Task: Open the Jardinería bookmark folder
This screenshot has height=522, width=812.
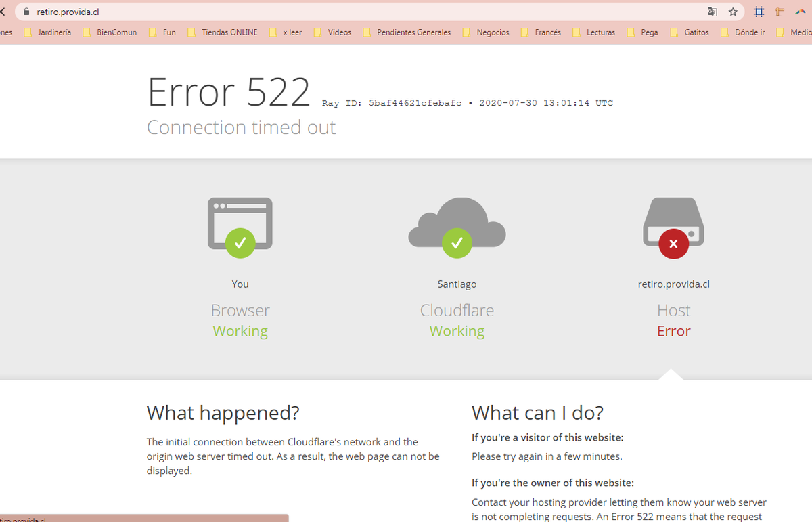Action: point(47,32)
